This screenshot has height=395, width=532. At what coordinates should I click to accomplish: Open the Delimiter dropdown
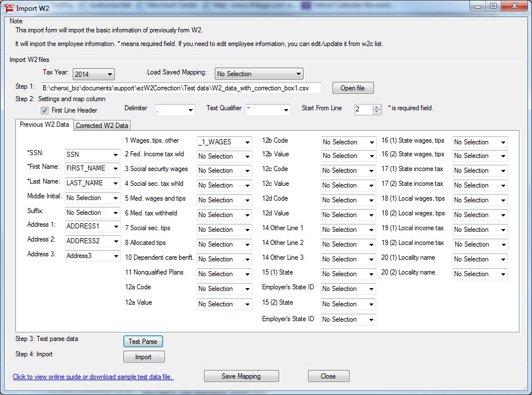coord(174,110)
